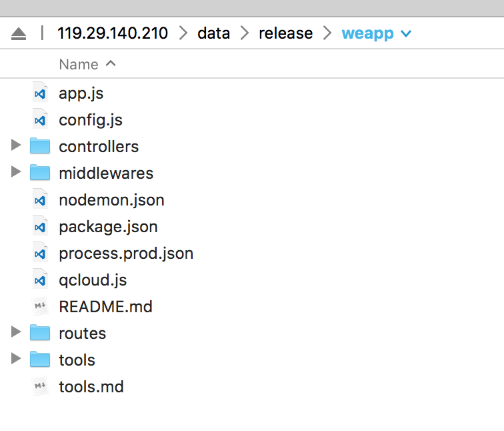The height and width of the screenshot is (431, 504).
Task: Click the package.json file icon
Action: [40, 226]
